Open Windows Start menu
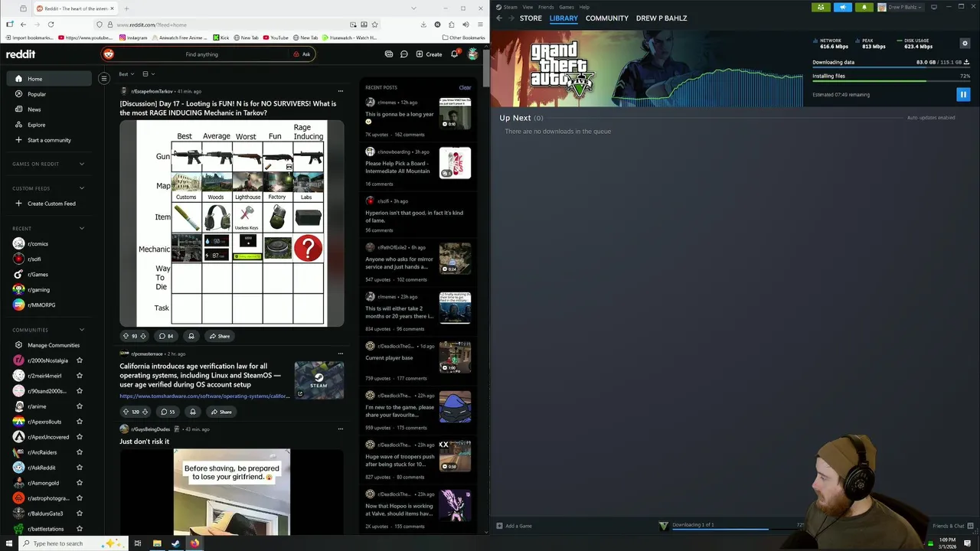 [x=8, y=543]
